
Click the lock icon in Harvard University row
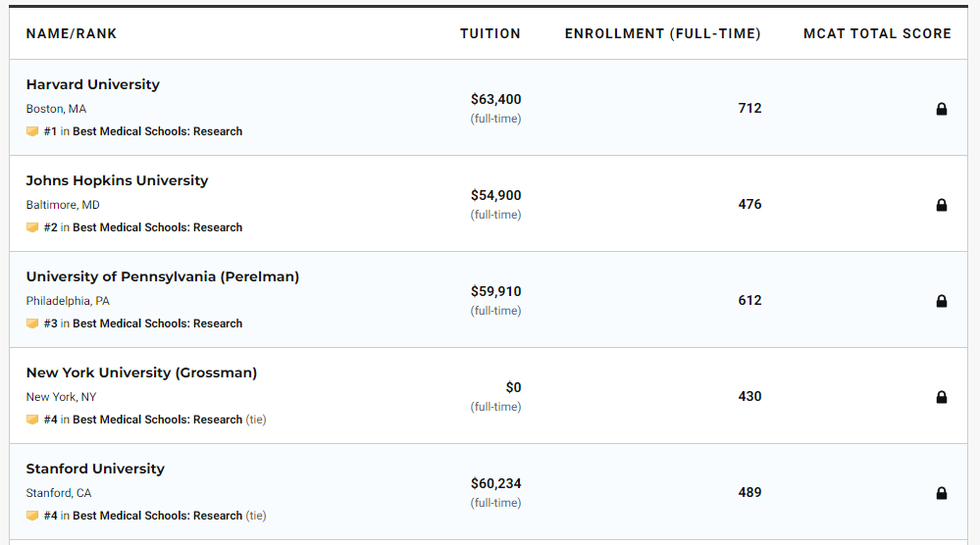tap(942, 109)
